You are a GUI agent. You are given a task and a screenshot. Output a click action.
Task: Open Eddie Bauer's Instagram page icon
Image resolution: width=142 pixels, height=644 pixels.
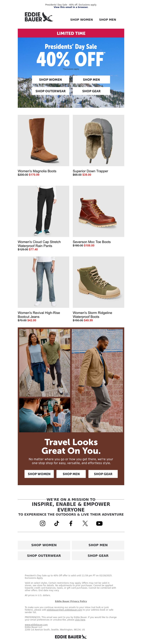coord(43,523)
